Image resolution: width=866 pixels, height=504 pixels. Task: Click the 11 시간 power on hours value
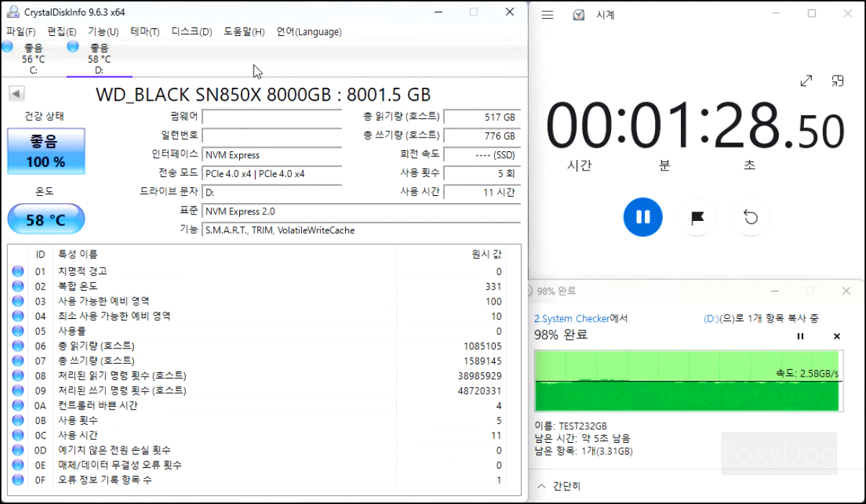point(482,192)
